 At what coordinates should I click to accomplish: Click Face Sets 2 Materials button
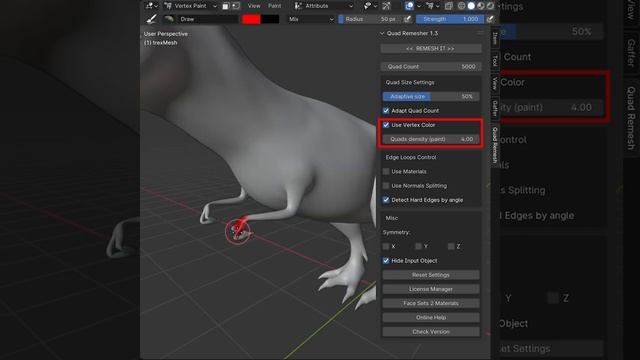click(x=431, y=303)
